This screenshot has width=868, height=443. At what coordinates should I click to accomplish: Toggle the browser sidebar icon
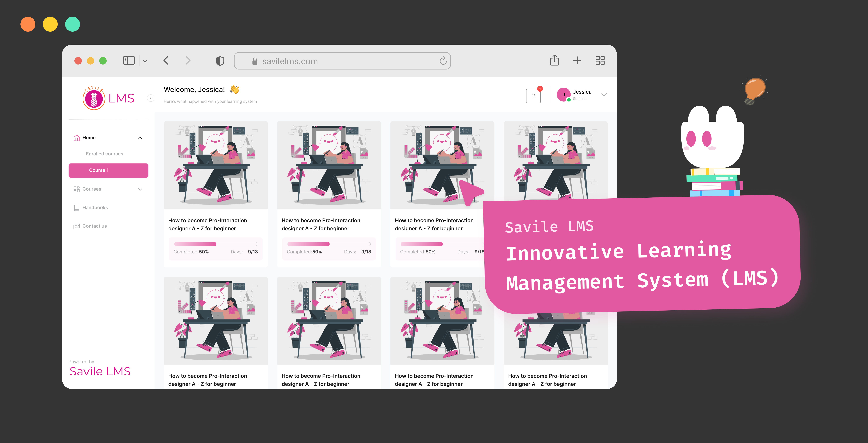(129, 61)
